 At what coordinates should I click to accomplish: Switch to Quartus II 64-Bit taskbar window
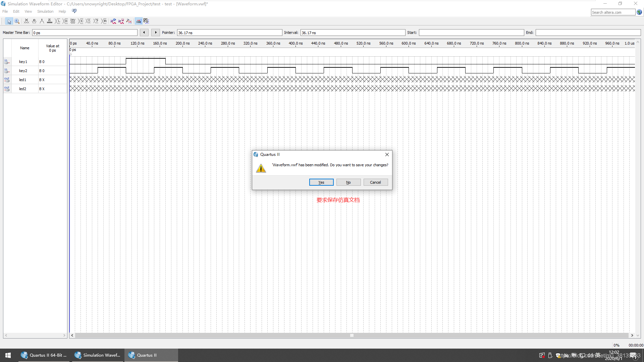coord(44,355)
